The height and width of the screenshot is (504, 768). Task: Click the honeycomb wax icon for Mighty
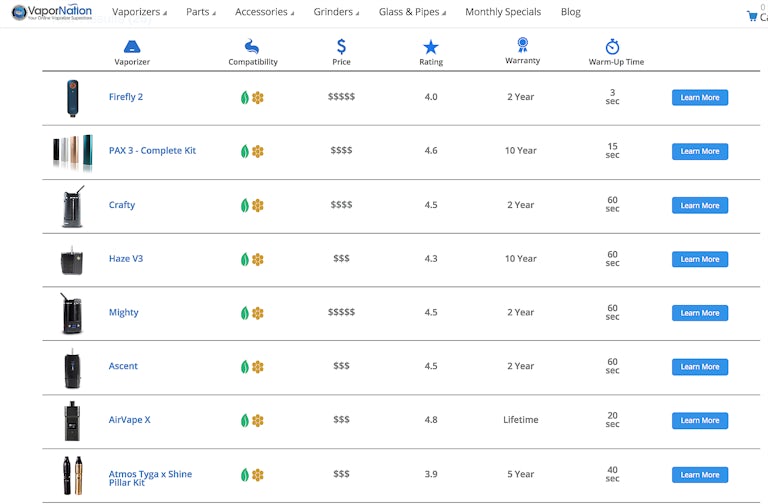pyautogui.click(x=258, y=313)
